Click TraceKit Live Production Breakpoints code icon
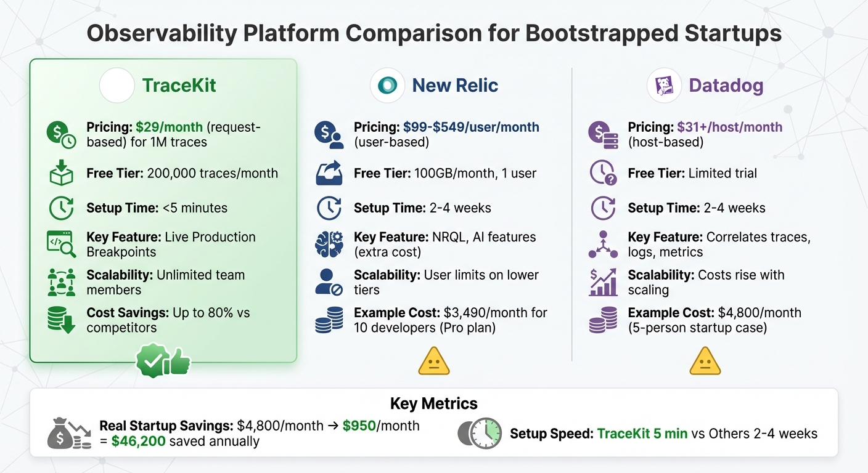868x473 pixels. [x=61, y=244]
